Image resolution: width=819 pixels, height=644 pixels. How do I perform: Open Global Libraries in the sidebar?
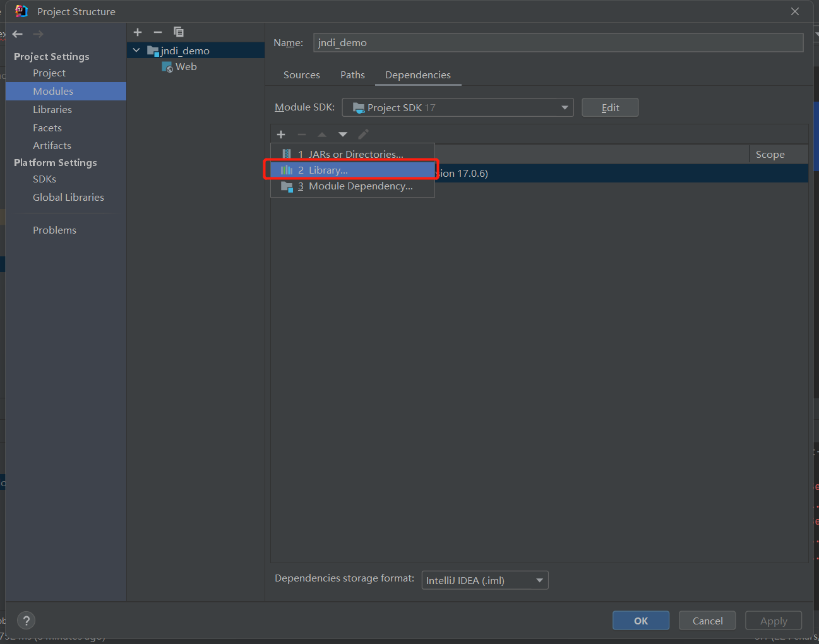(68, 198)
